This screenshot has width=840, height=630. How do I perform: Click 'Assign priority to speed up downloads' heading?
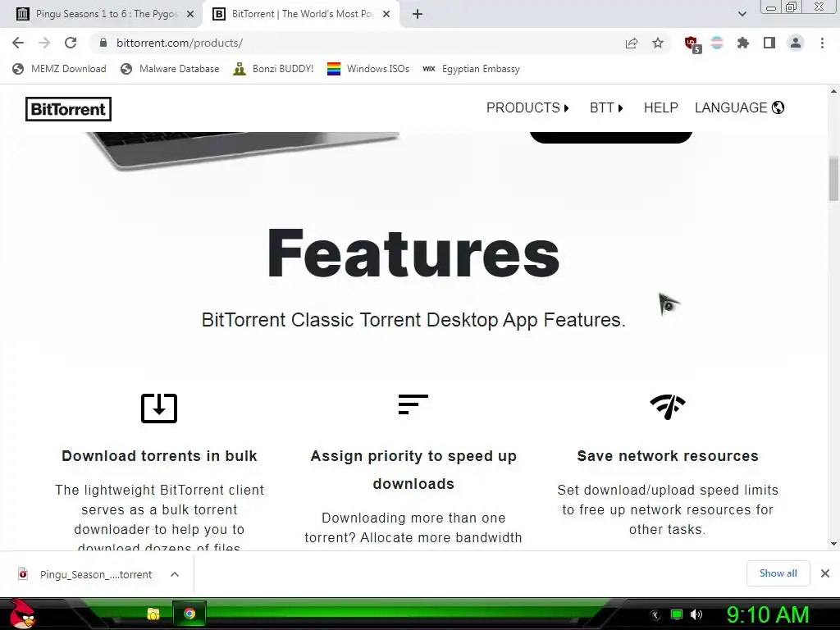pos(413,470)
